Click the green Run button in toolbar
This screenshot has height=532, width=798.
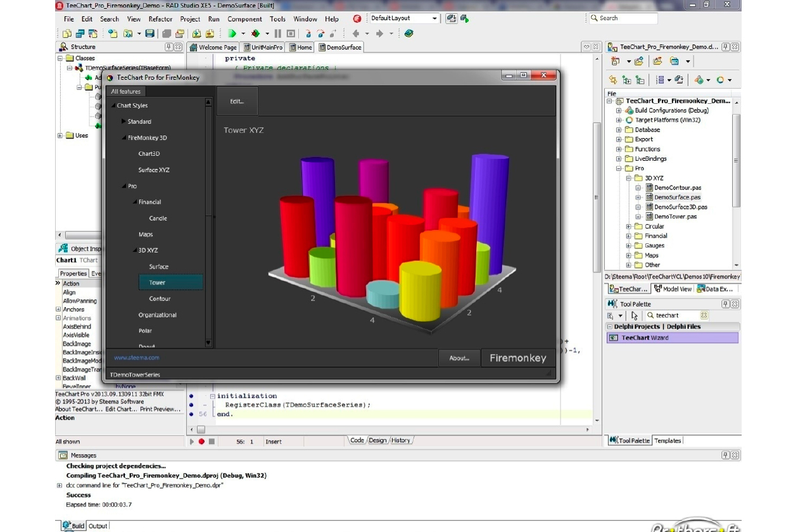(232, 34)
